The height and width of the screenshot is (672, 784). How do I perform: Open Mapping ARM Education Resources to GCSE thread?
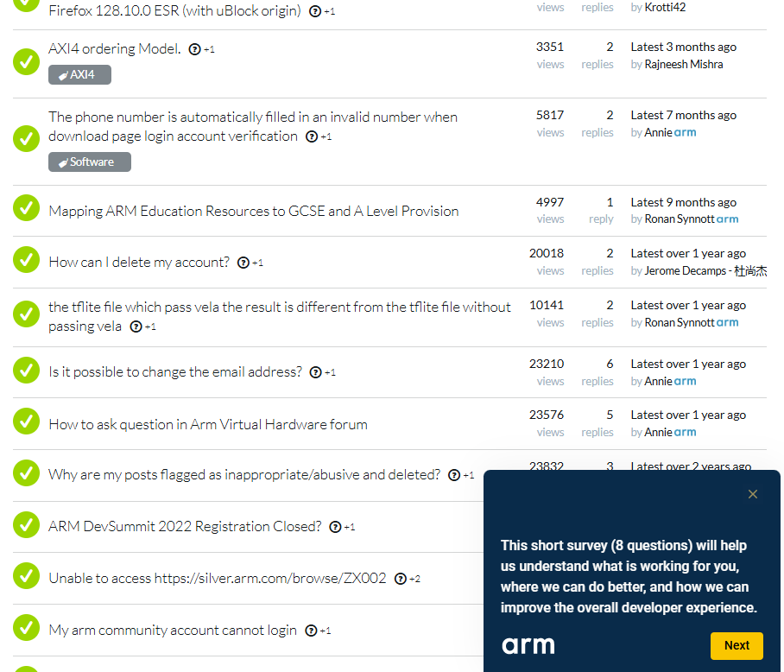(254, 211)
